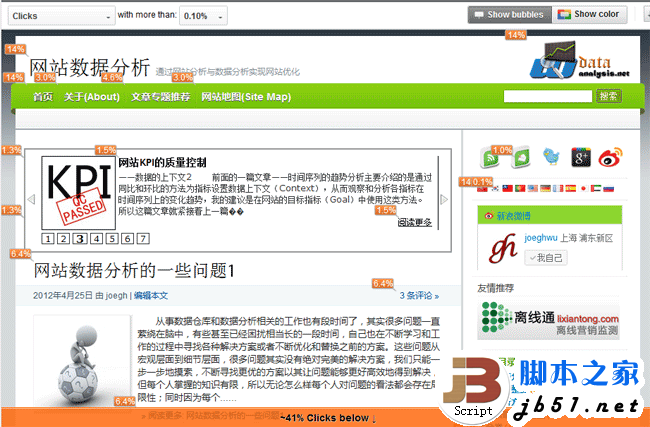Image resolution: width=650 pixels, height=427 pixels.
Task: Click the 阅读更多 read more link
Action: 415,223
